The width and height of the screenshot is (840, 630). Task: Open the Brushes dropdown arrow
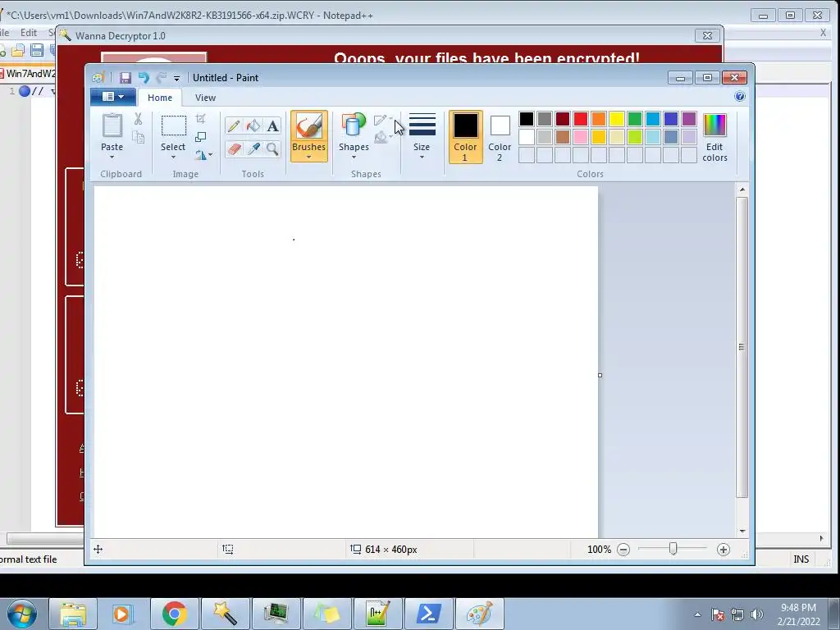[309, 157]
